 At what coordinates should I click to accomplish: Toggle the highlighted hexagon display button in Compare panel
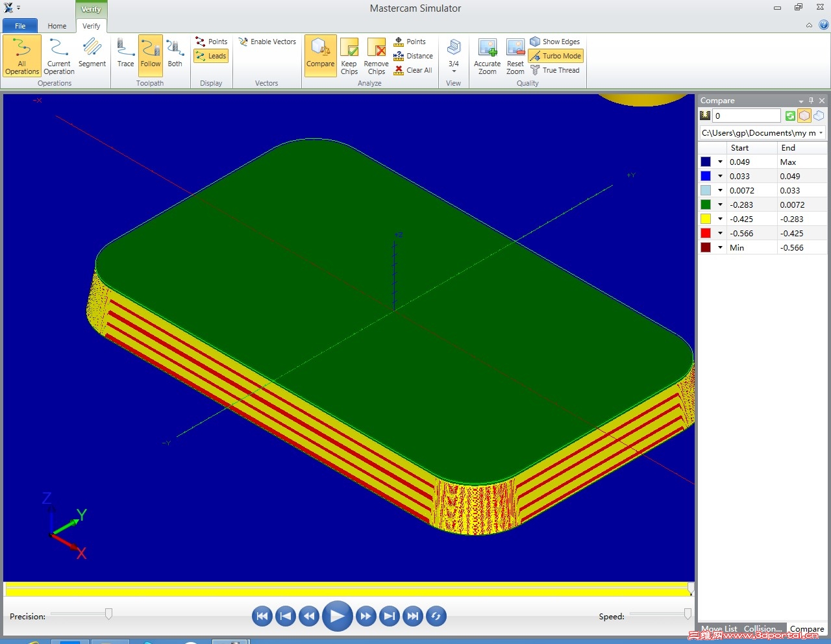click(804, 116)
